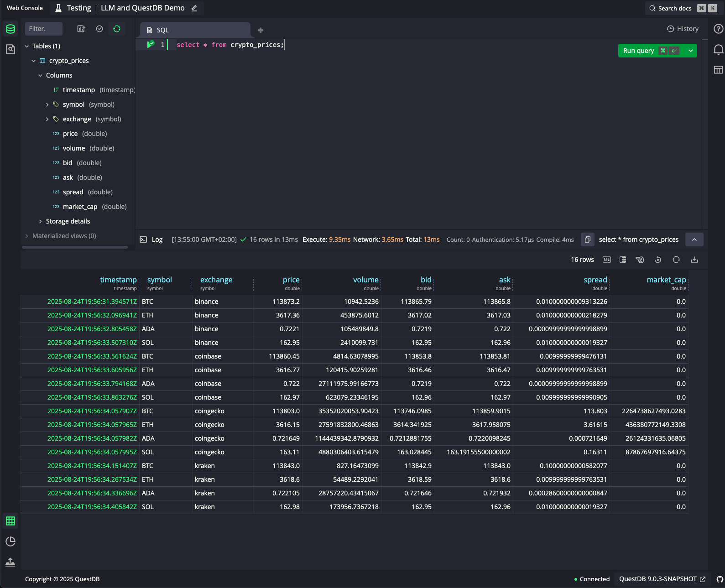Collapse the Columns node

(x=41, y=75)
